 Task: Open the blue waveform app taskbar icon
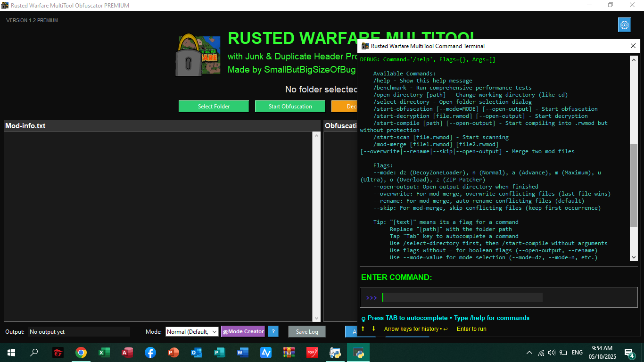point(266,352)
